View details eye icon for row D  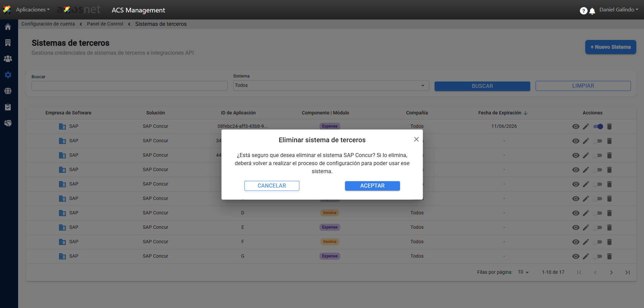click(576, 213)
